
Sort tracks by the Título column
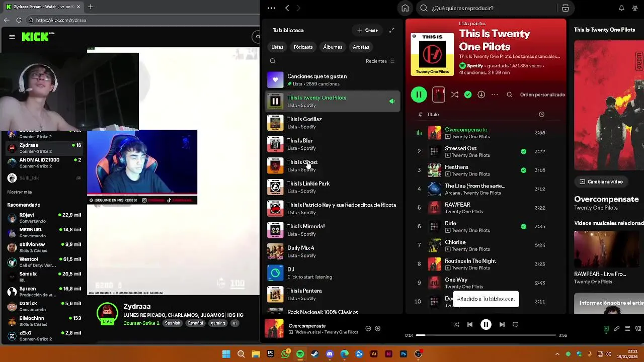[433, 115]
